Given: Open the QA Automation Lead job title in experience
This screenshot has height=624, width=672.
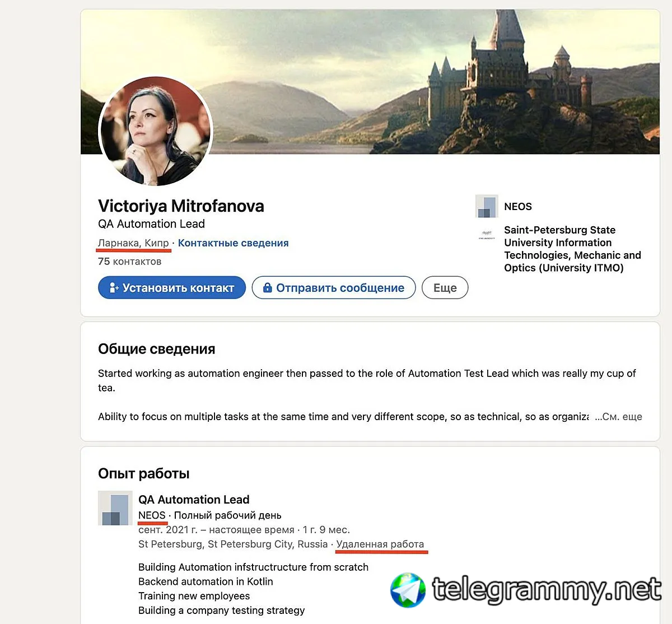Looking at the screenshot, I should [x=194, y=500].
